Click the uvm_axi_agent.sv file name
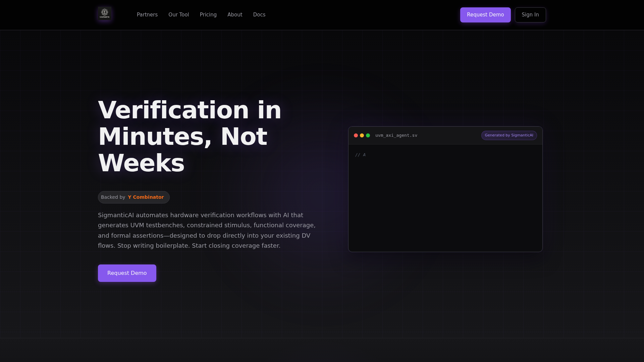The image size is (644, 362). pyautogui.click(x=396, y=135)
